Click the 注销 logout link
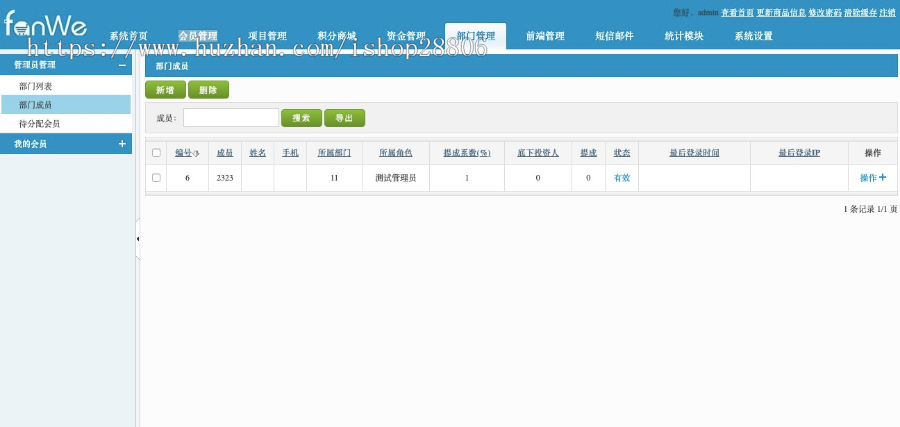This screenshot has width=900, height=427. (887, 12)
